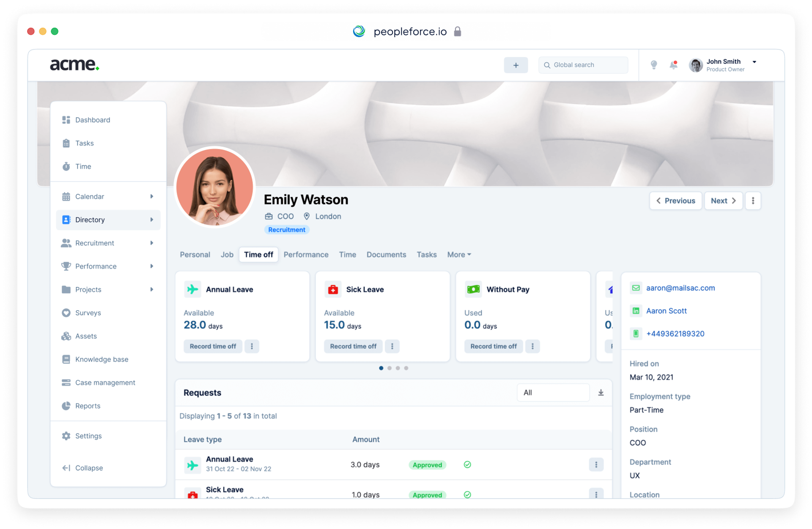Record time off for Without Pay
The width and height of the screenshot is (812, 529).
494,346
